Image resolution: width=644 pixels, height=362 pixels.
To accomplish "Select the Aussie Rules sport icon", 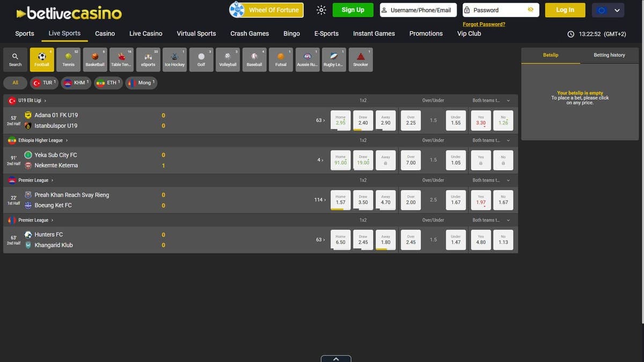I will coord(308,60).
